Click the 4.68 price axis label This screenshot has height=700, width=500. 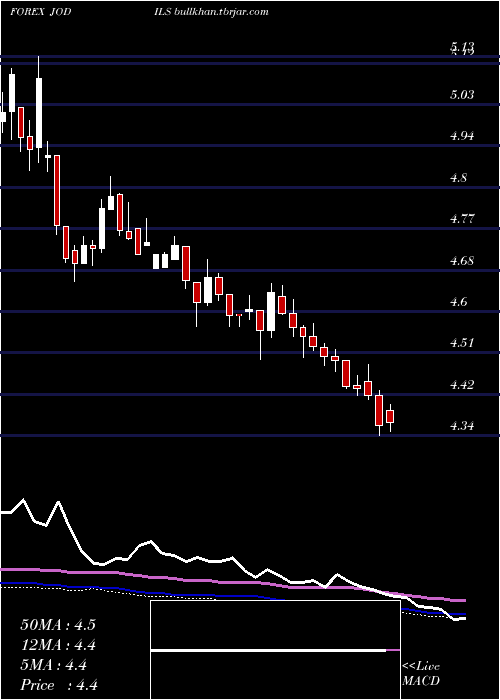click(x=462, y=260)
